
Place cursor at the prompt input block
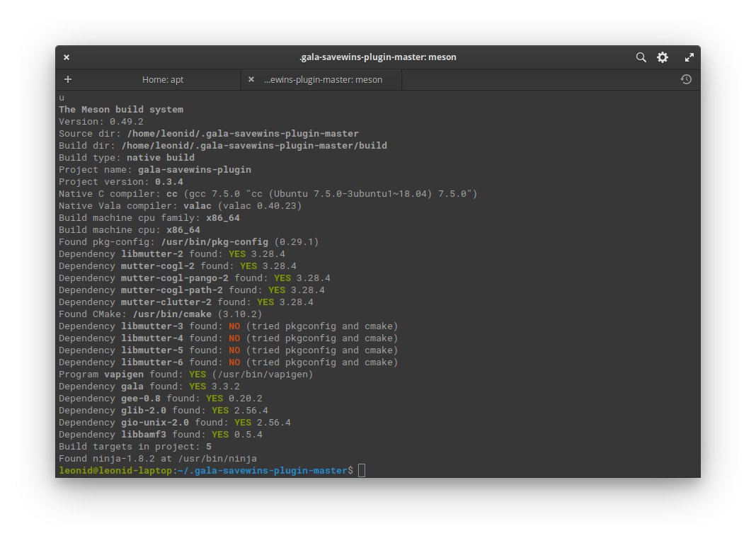point(362,471)
